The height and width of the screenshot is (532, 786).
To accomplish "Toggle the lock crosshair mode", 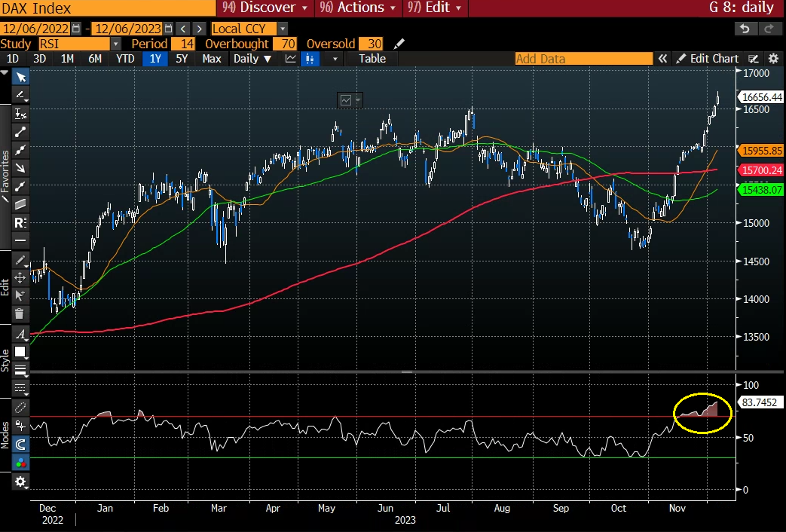I will pos(20,426).
